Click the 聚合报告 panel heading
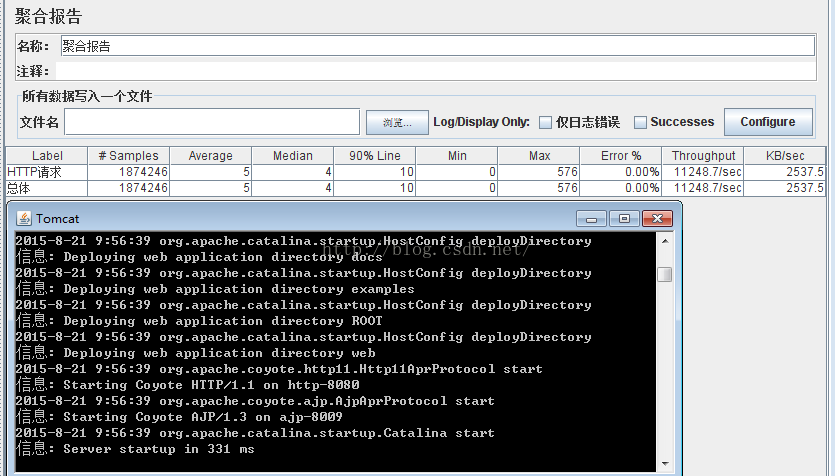Image resolution: width=835 pixels, height=476 pixels. pyautogui.click(x=48, y=17)
